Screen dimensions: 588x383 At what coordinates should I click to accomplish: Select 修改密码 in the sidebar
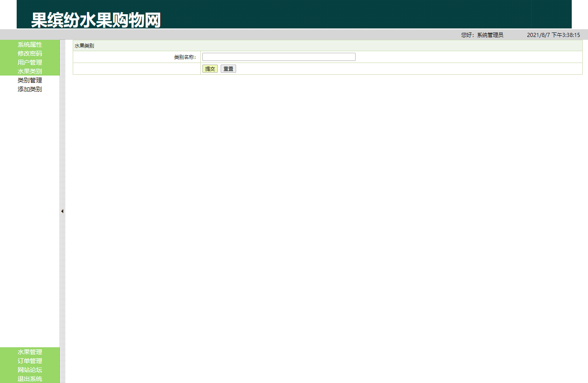coord(29,54)
